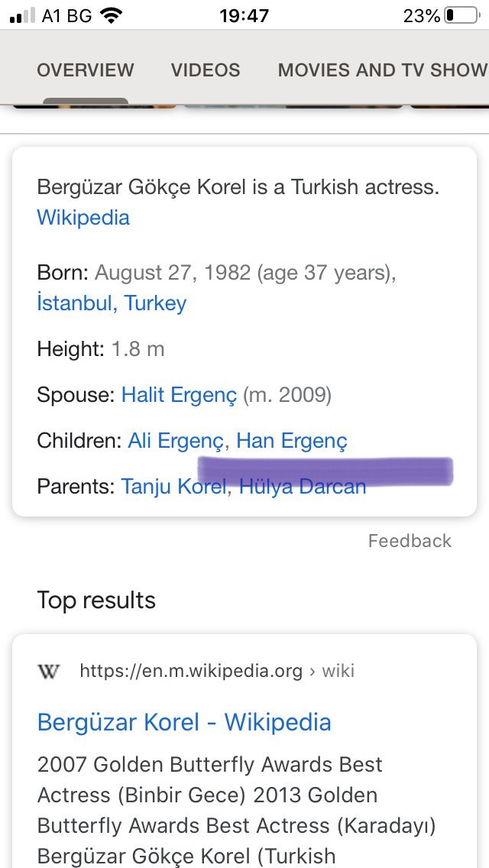Open the Movies and TV Shows tab

(382, 70)
